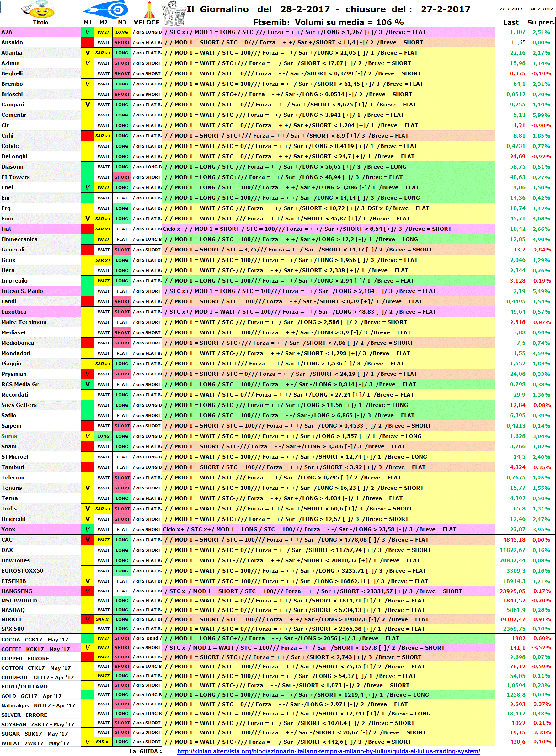Select the 'Mediobanca' stock name

(18, 343)
